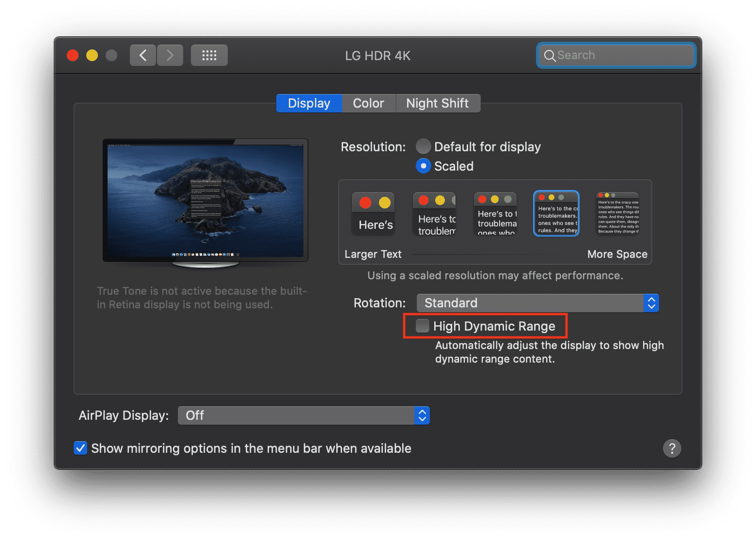Viewport: 756px width, 541px height.
Task: Uncheck show mirroring options in menu bar
Action: (80, 448)
